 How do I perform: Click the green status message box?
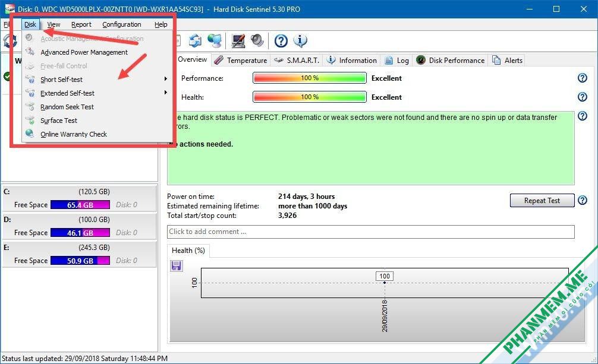pyautogui.click(x=371, y=148)
